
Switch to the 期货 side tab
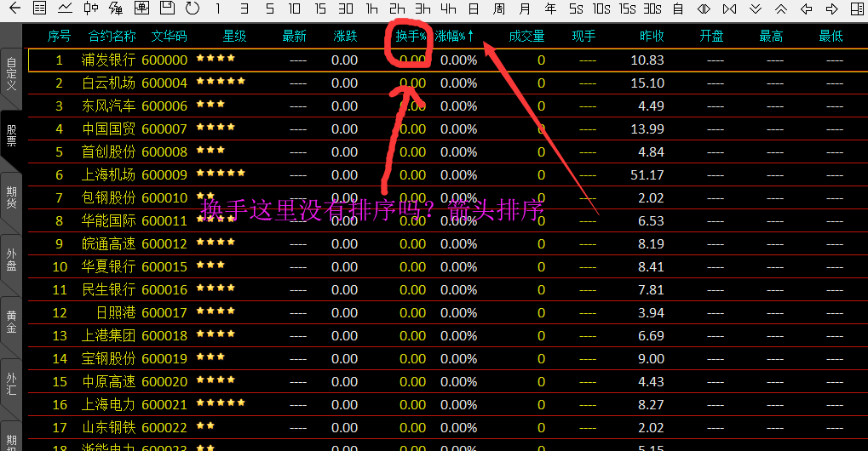click(11, 197)
